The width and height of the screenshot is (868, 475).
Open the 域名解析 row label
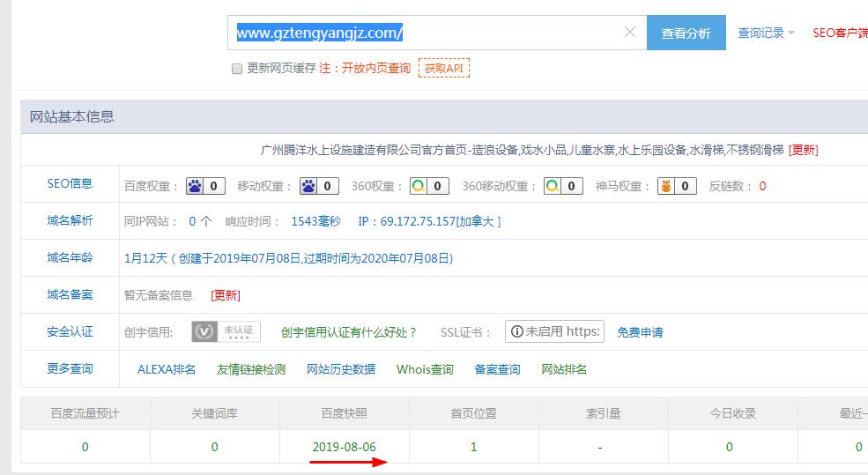point(70,220)
